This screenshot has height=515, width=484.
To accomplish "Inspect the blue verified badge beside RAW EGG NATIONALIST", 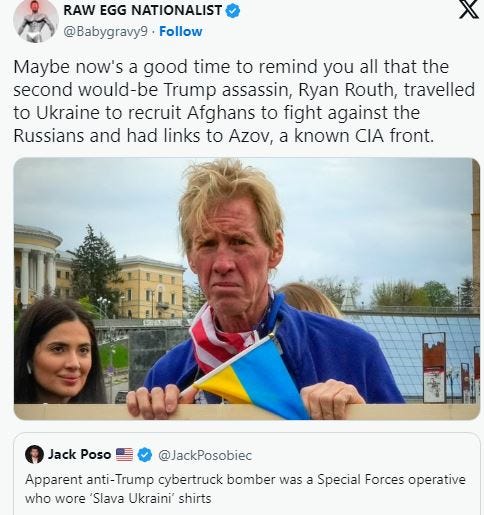I will tap(233, 11).
